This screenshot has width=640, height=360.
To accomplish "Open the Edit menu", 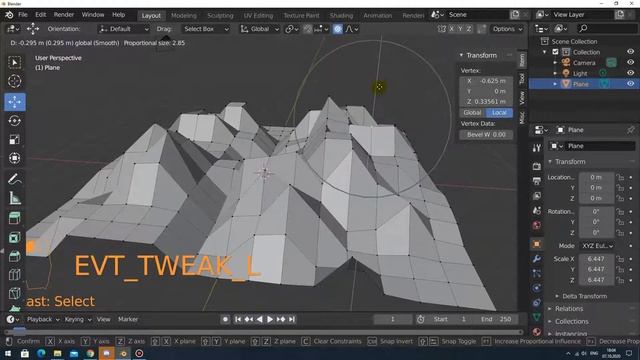I will tap(40, 15).
